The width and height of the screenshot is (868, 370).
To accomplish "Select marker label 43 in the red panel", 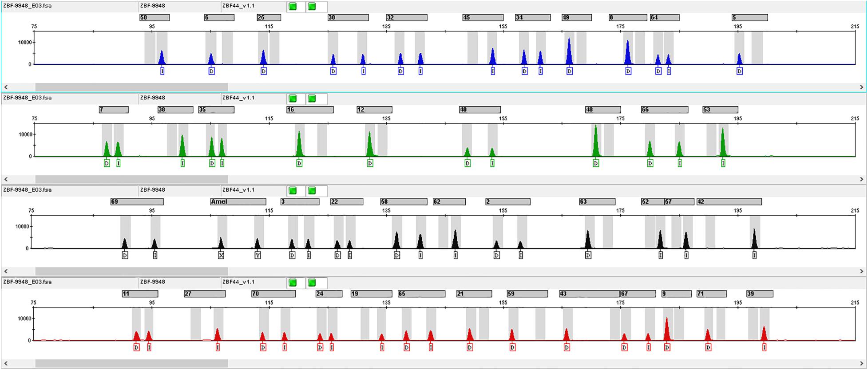I will [x=589, y=294].
